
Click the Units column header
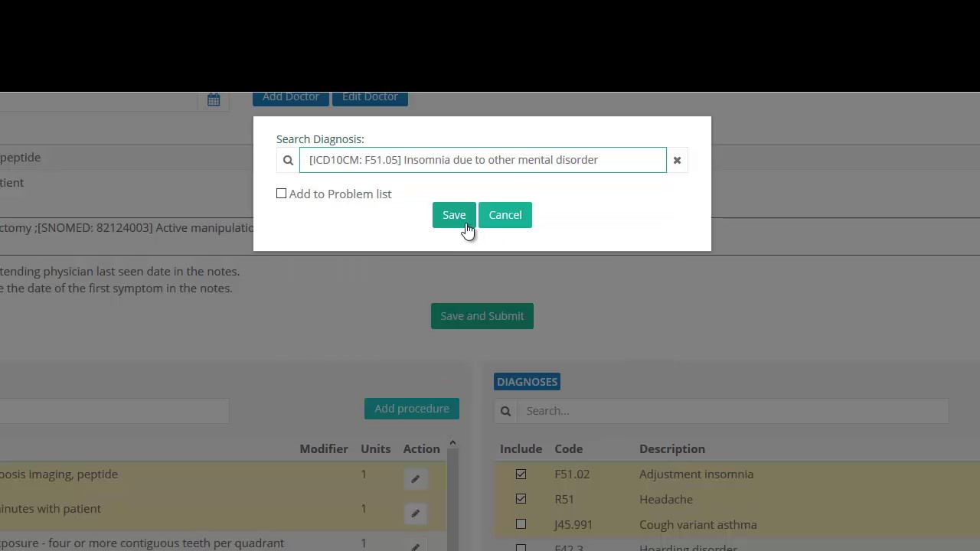pyautogui.click(x=376, y=449)
